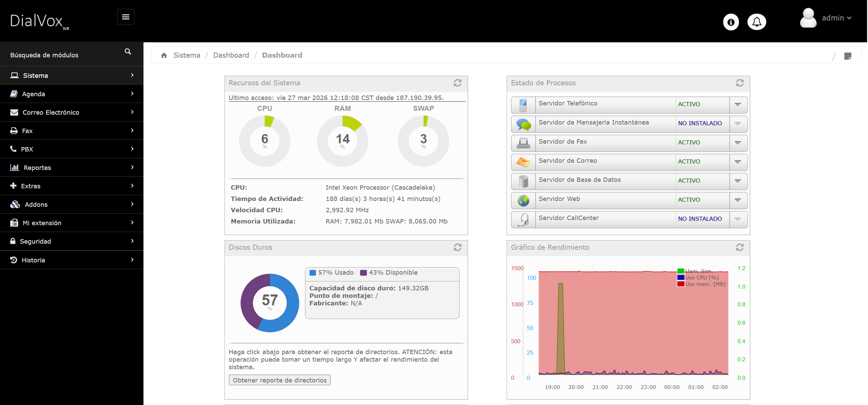Click the Servidor de Base de Datos icon

pos(523,181)
